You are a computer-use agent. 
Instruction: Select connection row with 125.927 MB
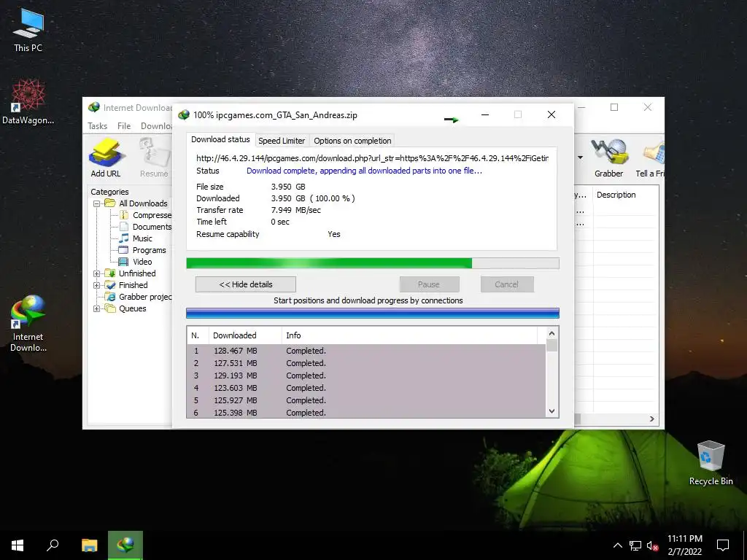click(x=366, y=400)
